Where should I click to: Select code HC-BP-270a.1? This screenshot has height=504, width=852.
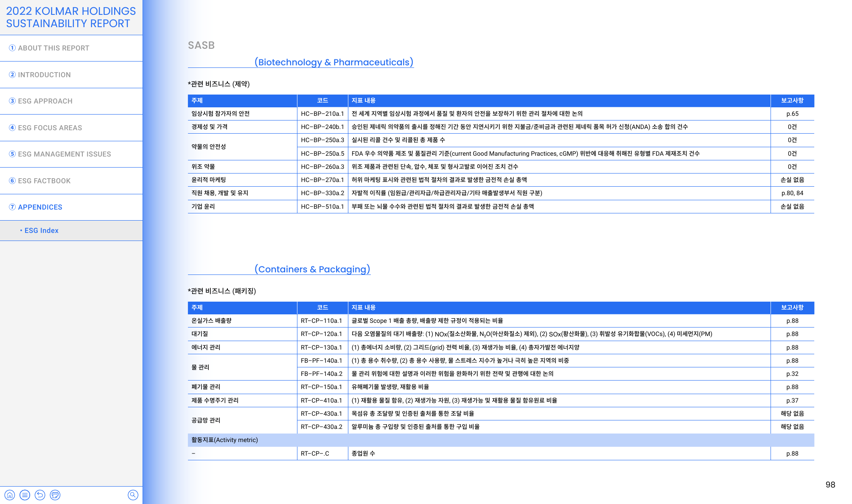pyautogui.click(x=322, y=180)
